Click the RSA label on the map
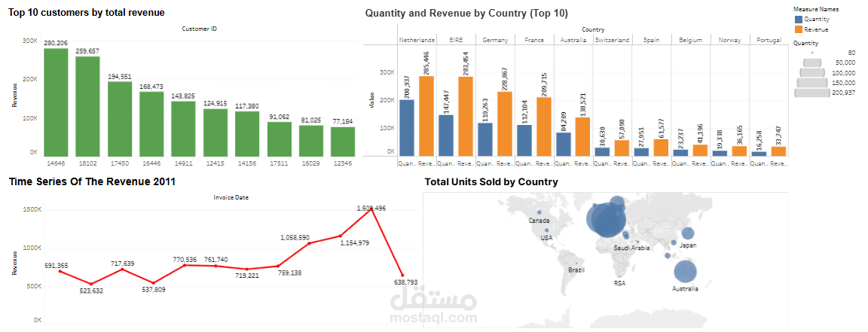The width and height of the screenshot is (868, 332). pyautogui.click(x=619, y=283)
